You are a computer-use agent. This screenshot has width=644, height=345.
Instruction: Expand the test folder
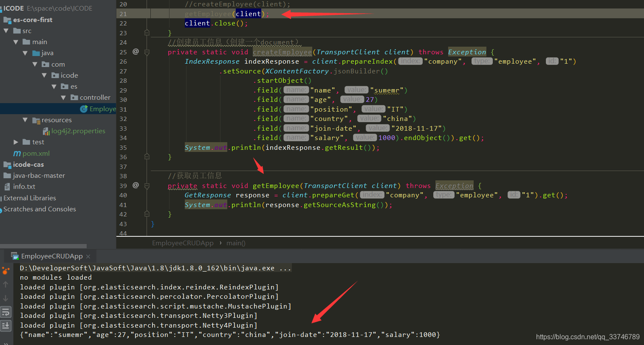coord(16,142)
